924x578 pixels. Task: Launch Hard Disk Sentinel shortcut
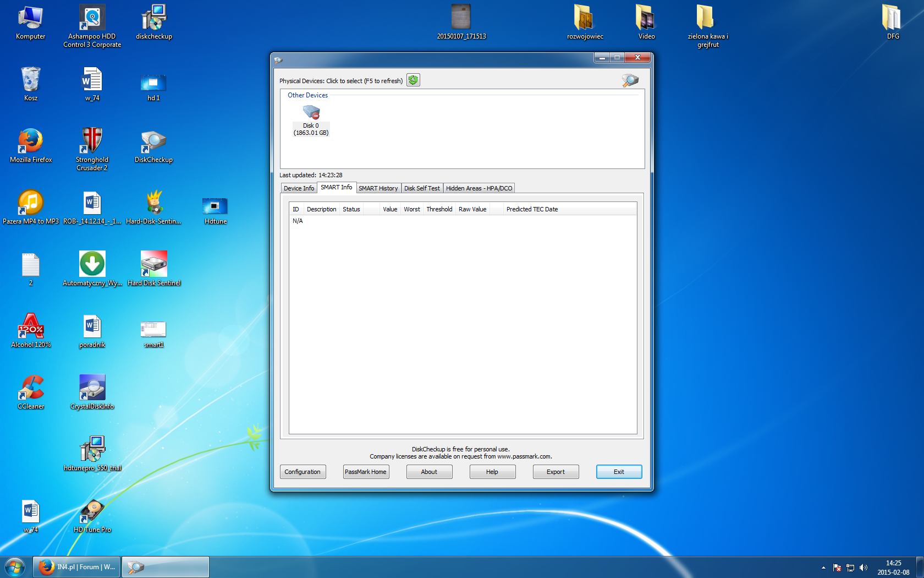click(154, 269)
